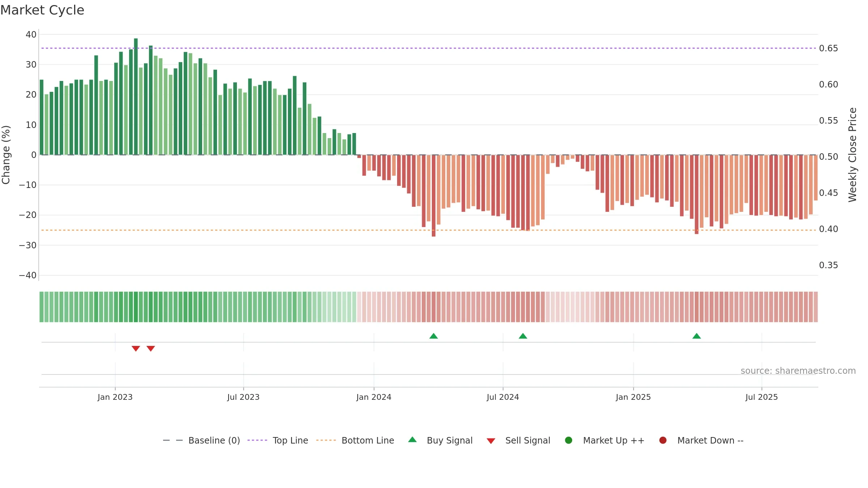Click the Change (%) axis title

(x=6, y=155)
